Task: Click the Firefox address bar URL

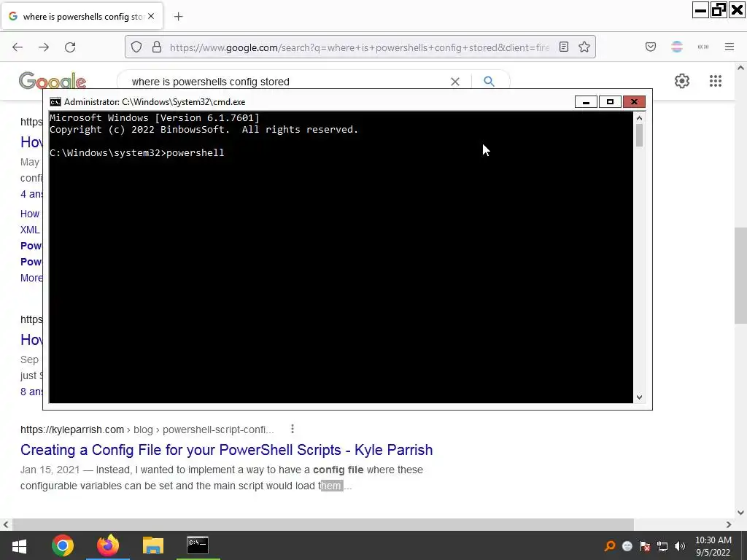Action: 360,47
